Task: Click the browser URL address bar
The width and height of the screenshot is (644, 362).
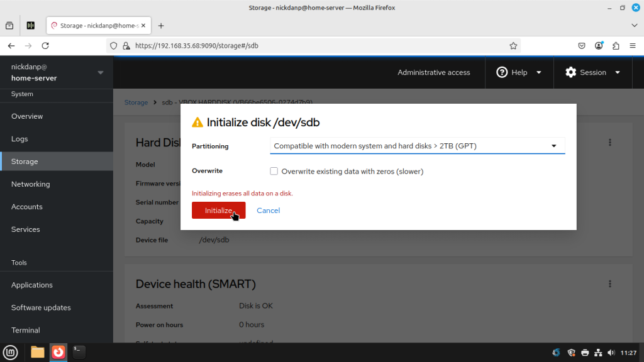Action: 314,46
